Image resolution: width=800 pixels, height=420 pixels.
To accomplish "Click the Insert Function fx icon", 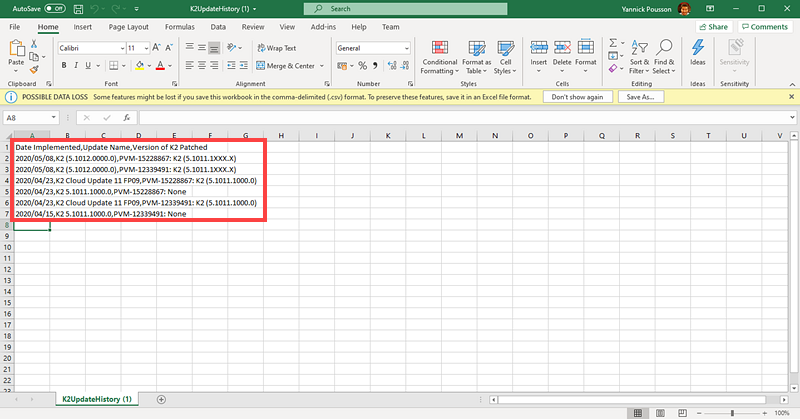I will click(126, 117).
